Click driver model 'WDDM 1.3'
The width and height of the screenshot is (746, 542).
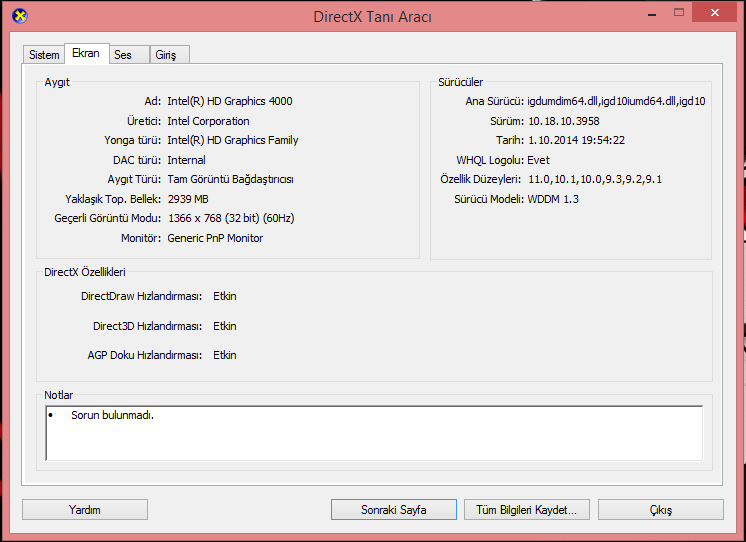(x=553, y=199)
